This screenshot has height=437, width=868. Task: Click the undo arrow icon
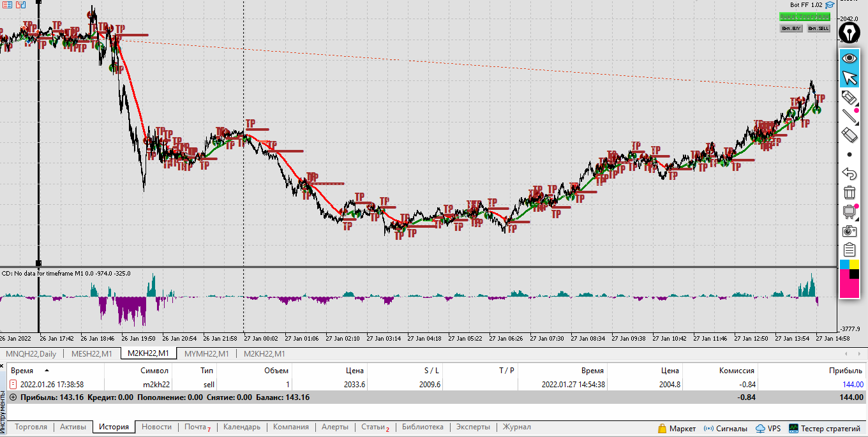[849, 174]
